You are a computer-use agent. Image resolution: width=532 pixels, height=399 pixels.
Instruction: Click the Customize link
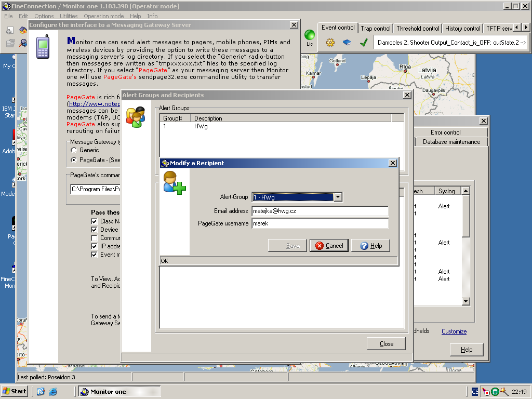(454, 331)
